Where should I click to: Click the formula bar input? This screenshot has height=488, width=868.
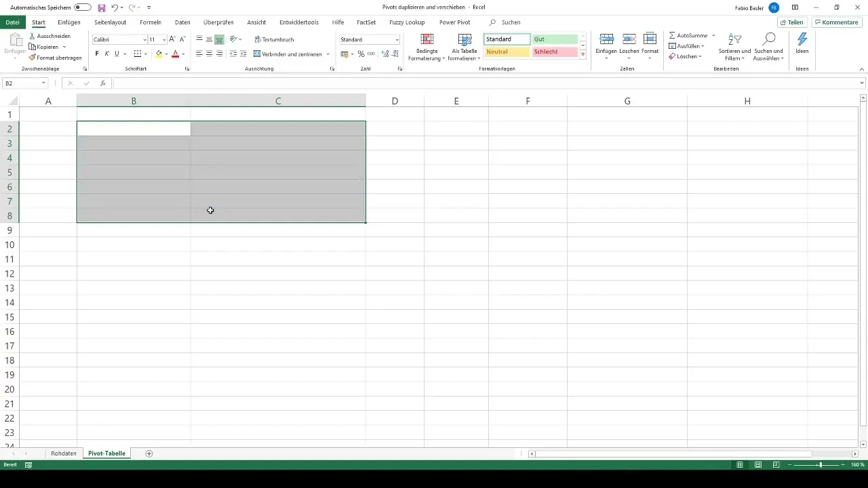[x=485, y=83]
